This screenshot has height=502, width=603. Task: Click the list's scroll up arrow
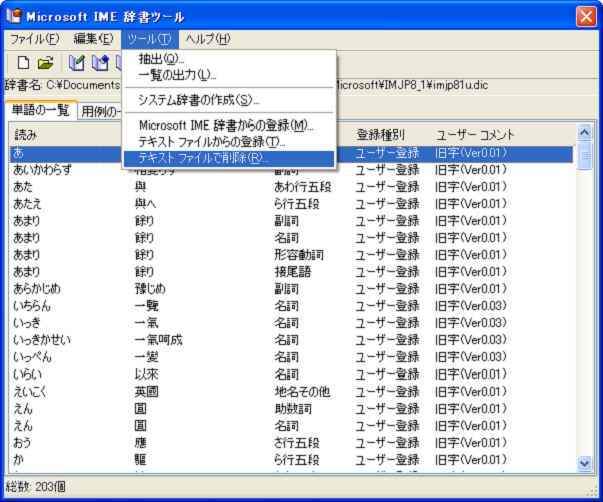(586, 132)
